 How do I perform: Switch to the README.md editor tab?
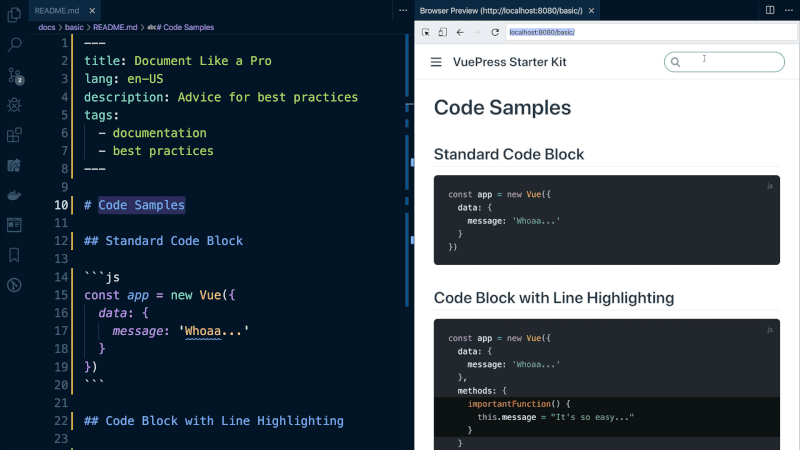56,9
